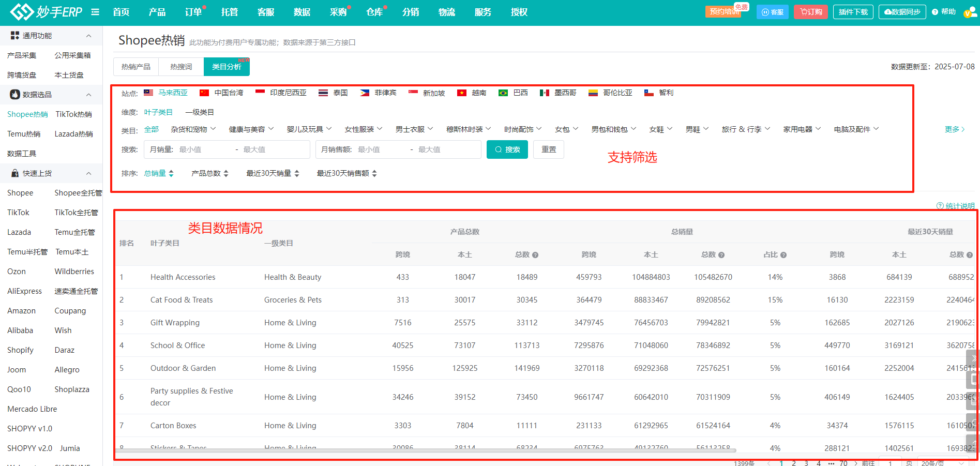
Task: Click the Cat Food & Treats cell
Action: point(182,300)
